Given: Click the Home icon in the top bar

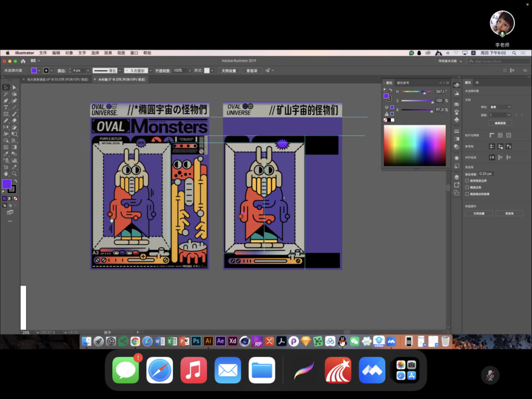Looking at the screenshot, I should 23,61.
